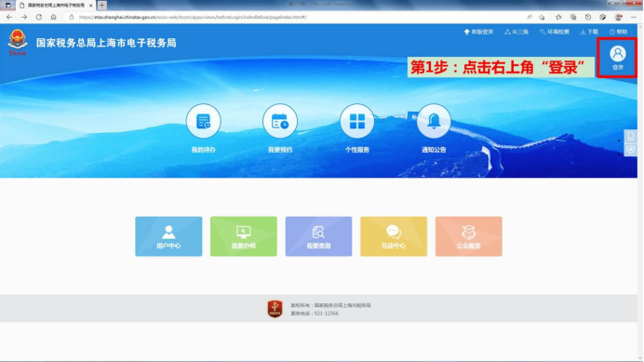644x362 pixels.
Task: Open 环境检测 in top bar
Action: tap(555, 32)
